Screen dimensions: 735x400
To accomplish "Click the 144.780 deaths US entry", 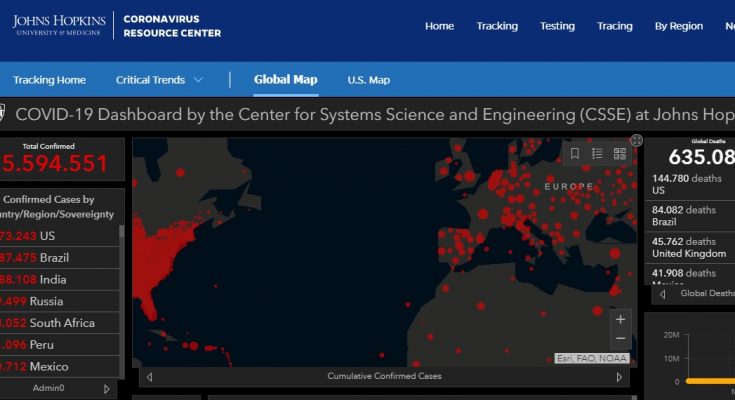I will 690,184.
